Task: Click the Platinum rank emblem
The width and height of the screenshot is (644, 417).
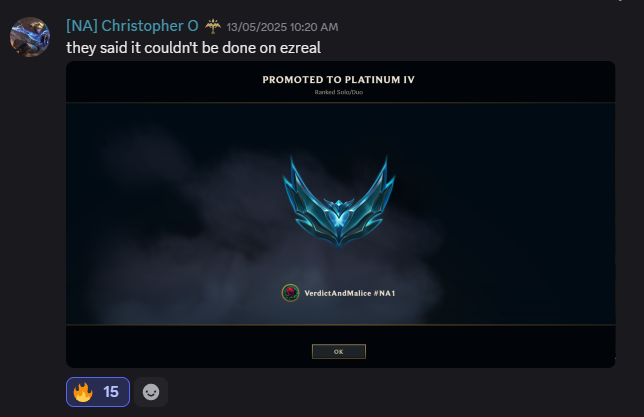Action: pos(339,202)
